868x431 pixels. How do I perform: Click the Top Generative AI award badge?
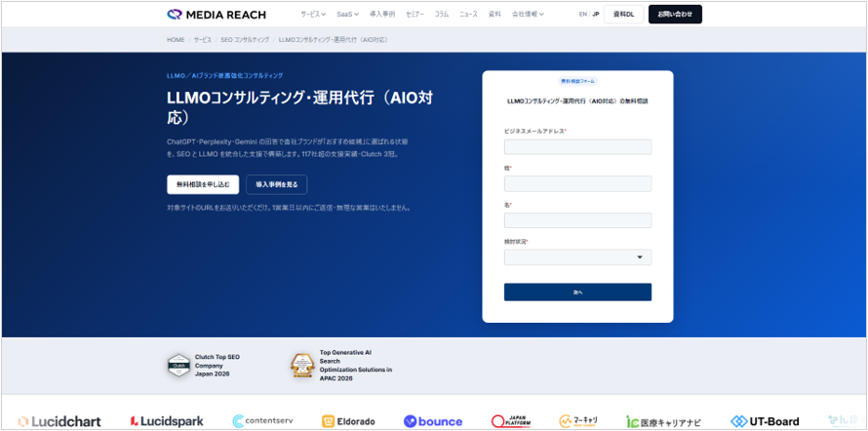tap(302, 365)
